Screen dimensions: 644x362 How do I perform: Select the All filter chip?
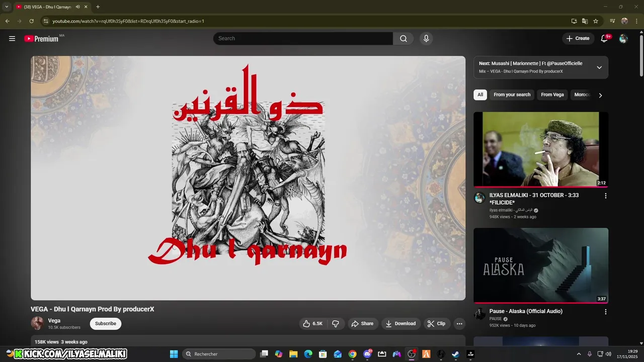click(x=480, y=95)
